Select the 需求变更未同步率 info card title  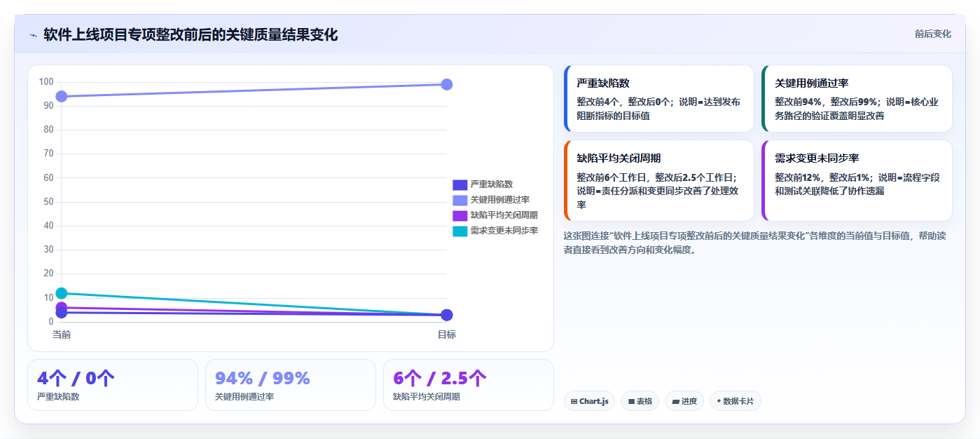pos(817,158)
